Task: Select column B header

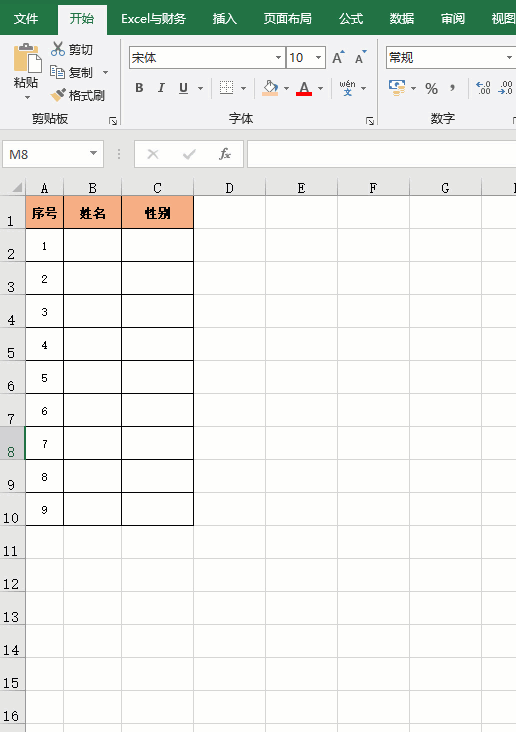Action: coord(92,188)
